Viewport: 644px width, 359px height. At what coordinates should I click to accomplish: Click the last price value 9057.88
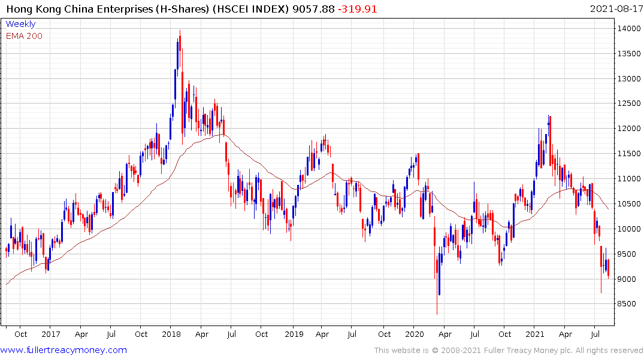314,8
